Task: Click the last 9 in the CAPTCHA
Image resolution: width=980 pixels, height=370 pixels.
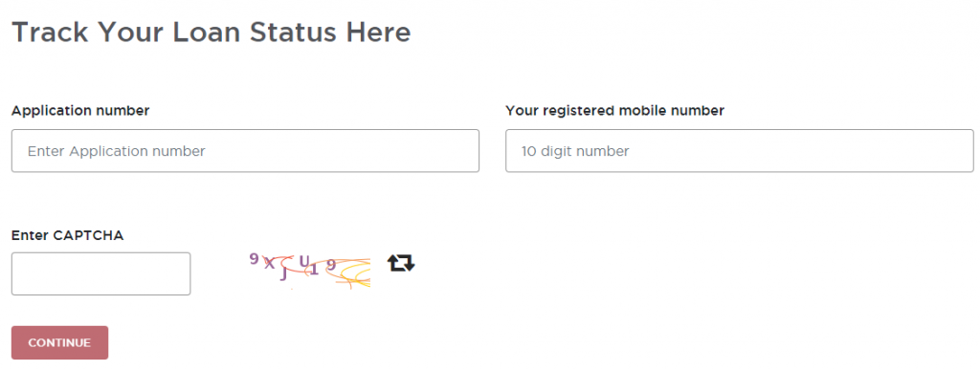Action: pyautogui.click(x=331, y=265)
